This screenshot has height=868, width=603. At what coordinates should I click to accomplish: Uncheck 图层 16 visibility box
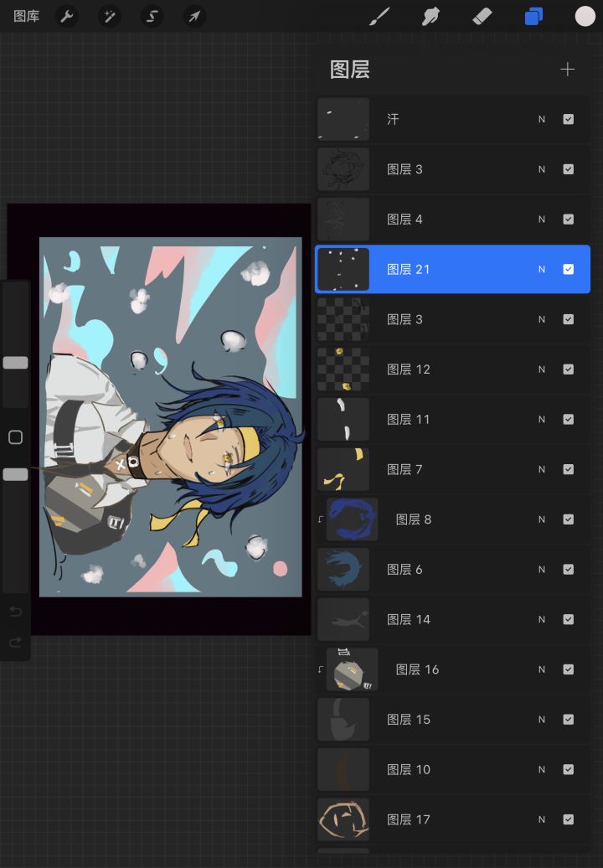(x=568, y=669)
